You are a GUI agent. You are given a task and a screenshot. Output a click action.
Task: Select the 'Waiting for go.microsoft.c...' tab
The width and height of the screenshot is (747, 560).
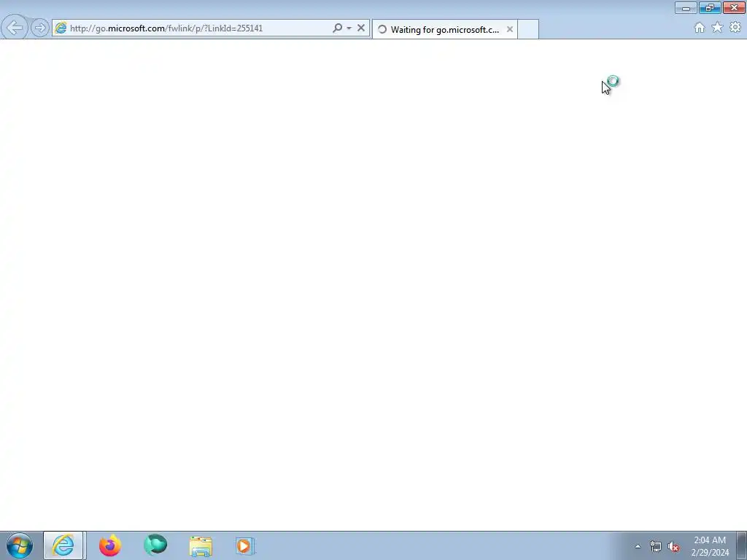444,29
